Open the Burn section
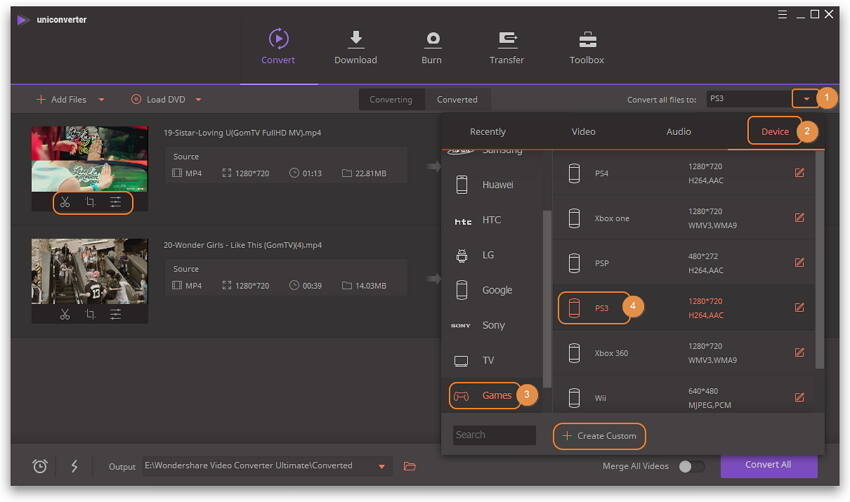Screen dimensions: 850x502 (432, 47)
